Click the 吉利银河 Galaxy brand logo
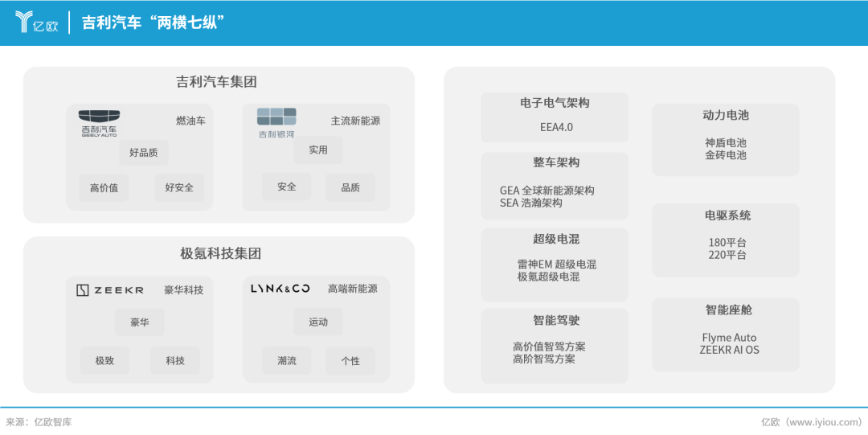 [x=276, y=123]
